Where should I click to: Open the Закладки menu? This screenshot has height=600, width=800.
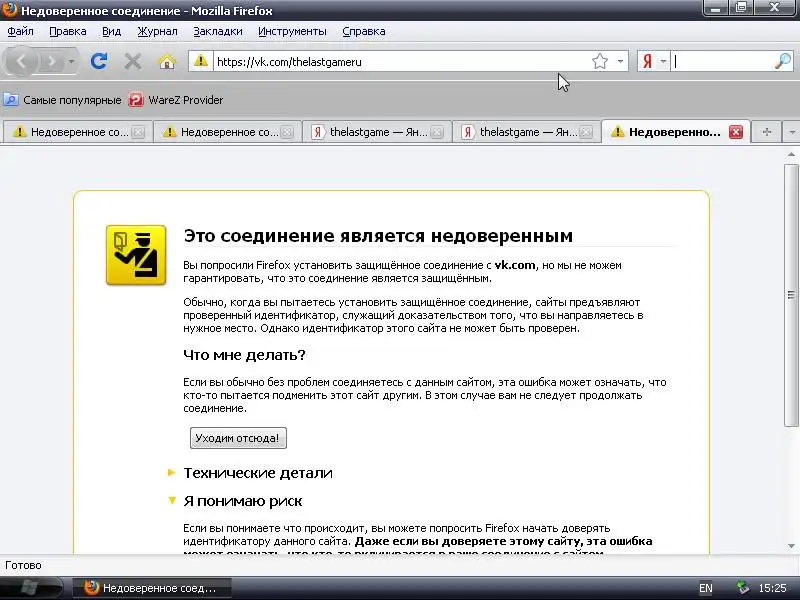tap(218, 31)
